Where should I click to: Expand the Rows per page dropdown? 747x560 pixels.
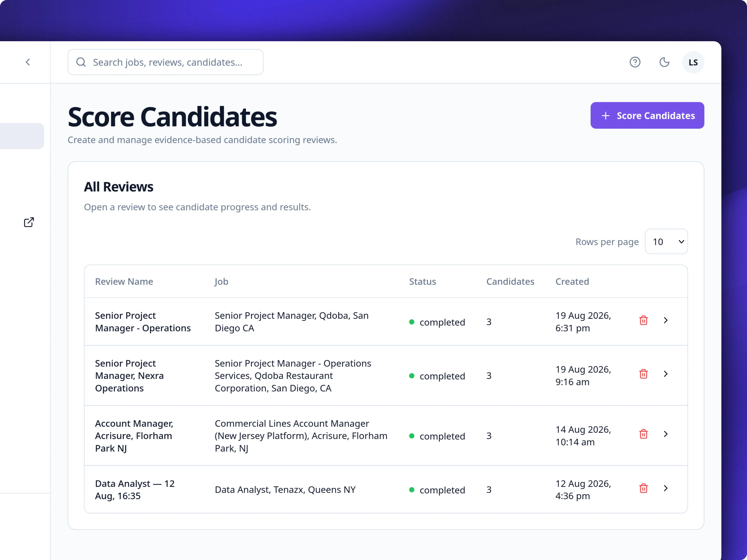(x=666, y=242)
